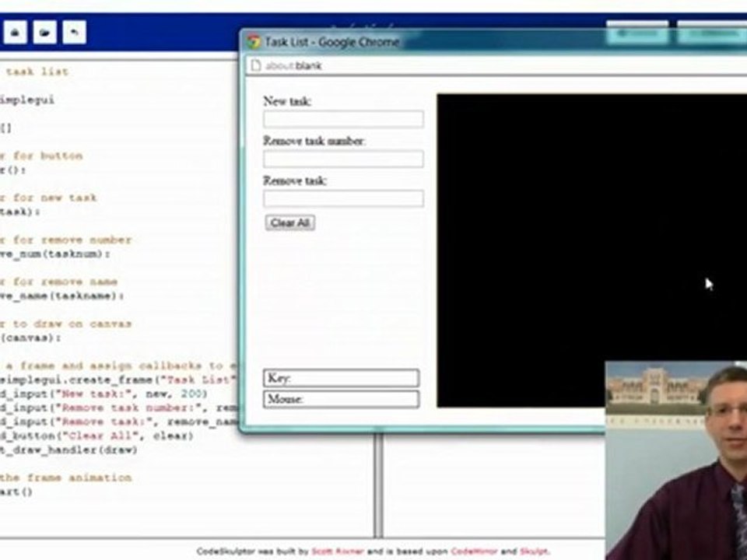Screen dimensions: 747x560
Task: Click the code line containing "New task:", new, 200
Action: (103, 394)
